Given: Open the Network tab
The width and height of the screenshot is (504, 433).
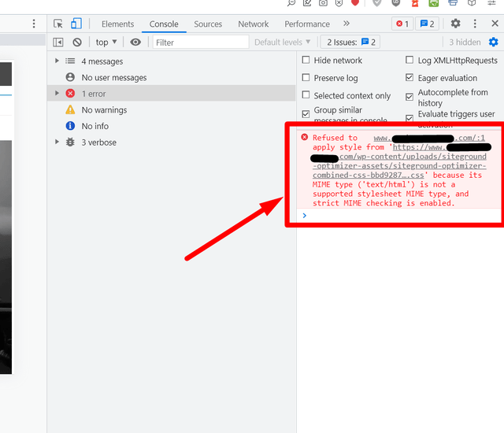Looking at the screenshot, I should pyautogui.click(x=254, y=24).
